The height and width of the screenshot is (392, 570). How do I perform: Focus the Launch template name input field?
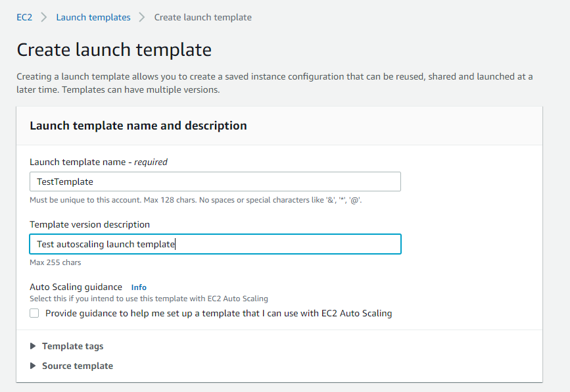pyautogui.click(x=215, y=182)
